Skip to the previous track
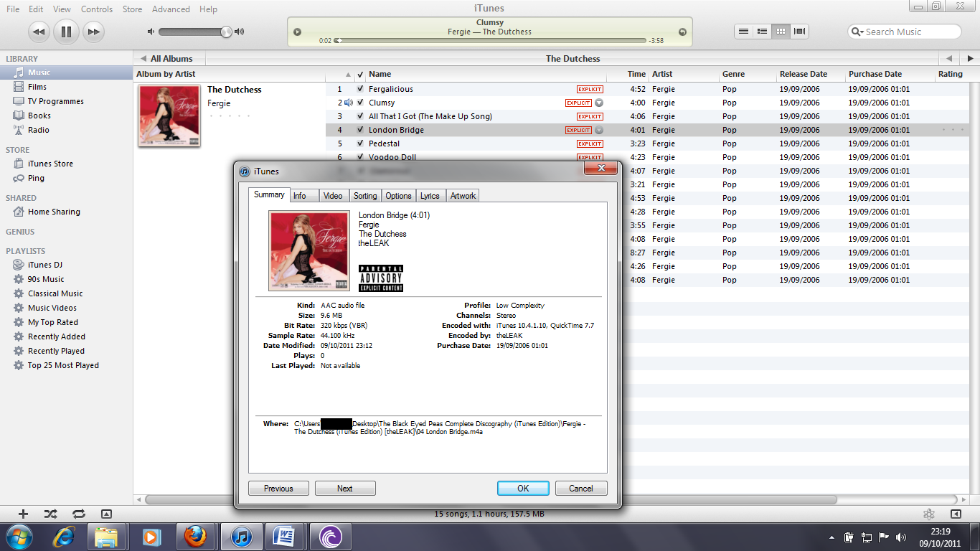This screenshot has width=980, height=551. click(x=39, y=32)
